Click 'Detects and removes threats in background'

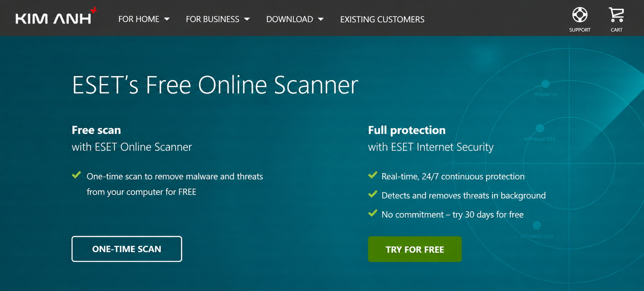[x=464, y=195]
